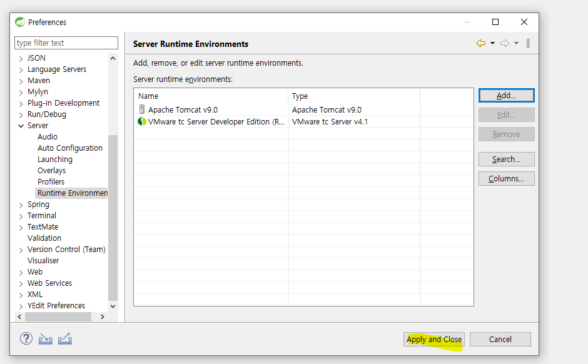
Task: Click the type filter text field
Action: (66, 43)
